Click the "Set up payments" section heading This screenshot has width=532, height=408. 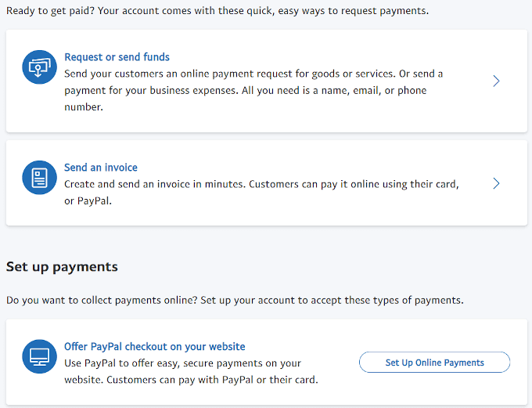click(62, 267)
